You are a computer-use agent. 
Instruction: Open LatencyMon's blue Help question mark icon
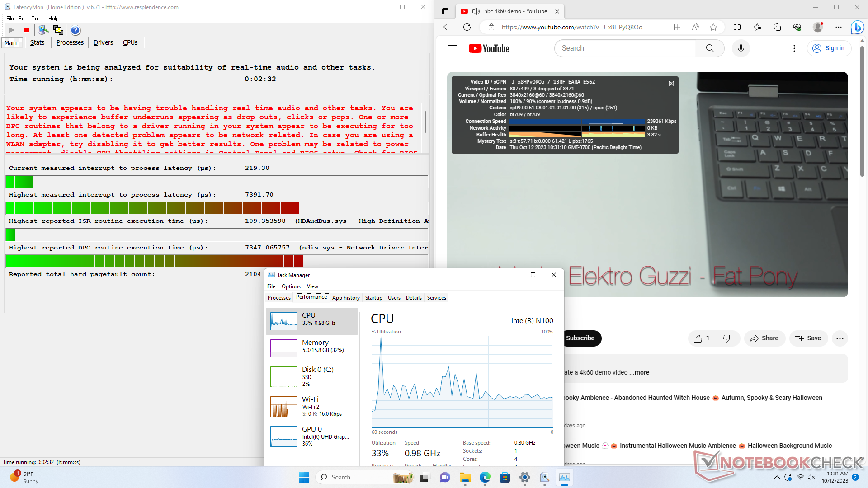click(75, 30)
